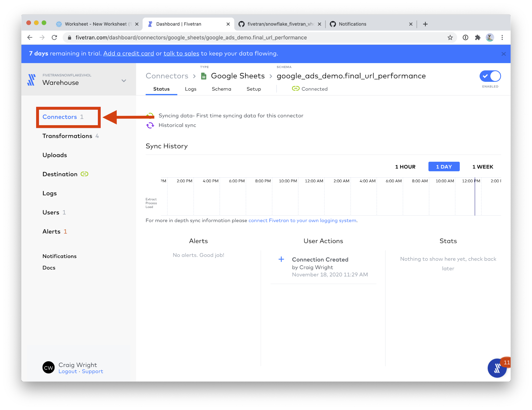Toggle the connector ENABLED switch off
Image resolution: width=532 pixels, height=410 pixels.
490,76
